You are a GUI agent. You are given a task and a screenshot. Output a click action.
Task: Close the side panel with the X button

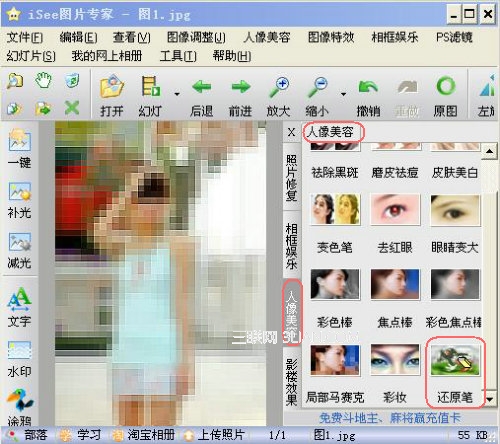tap(291, 132)
